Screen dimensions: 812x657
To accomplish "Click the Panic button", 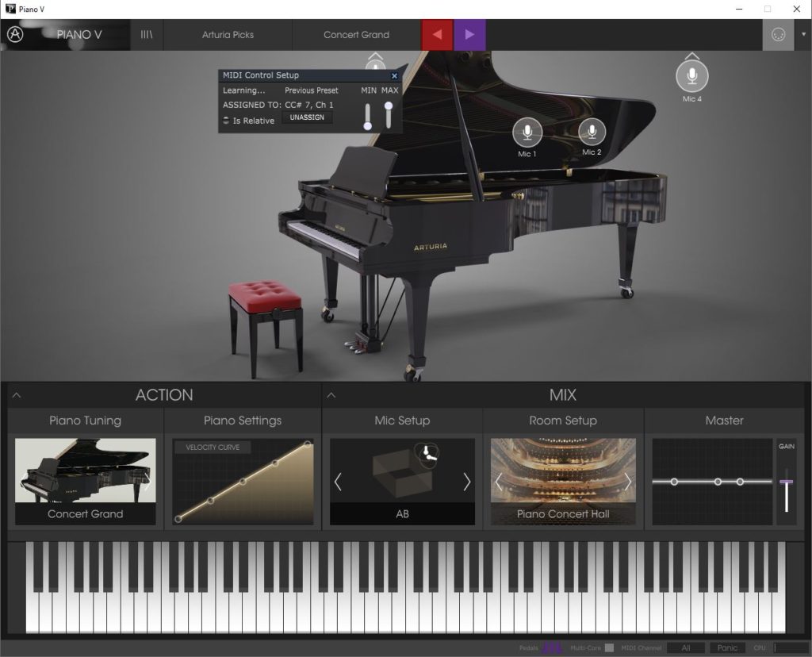I will (727, 647).
